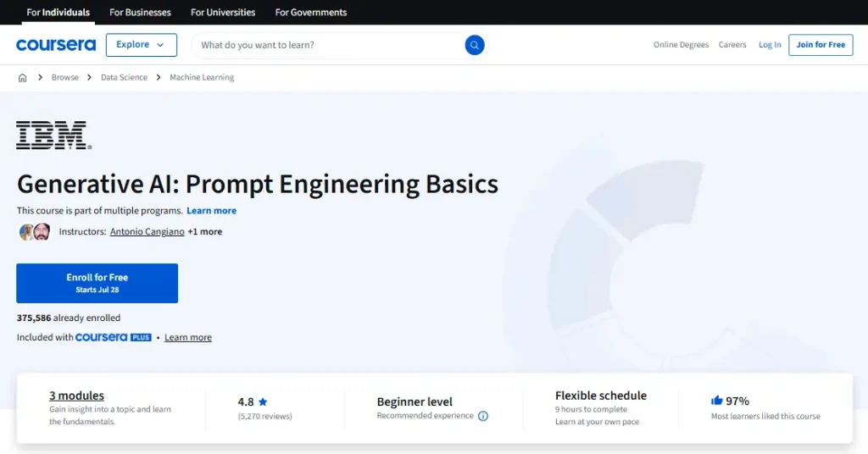868x454 pixels.
Task: Click "375,586 already enrolled" text
Action: 68,318
